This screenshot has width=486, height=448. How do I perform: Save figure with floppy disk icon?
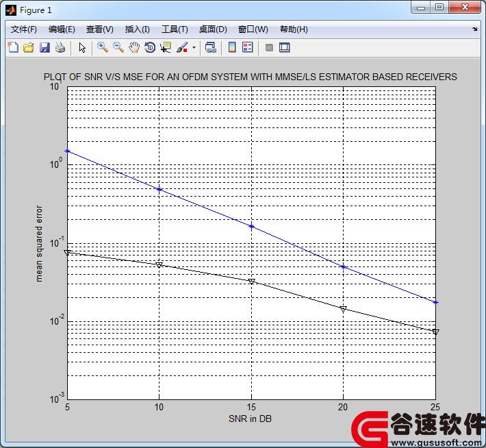pyautogui.click(x=44, y=47)
